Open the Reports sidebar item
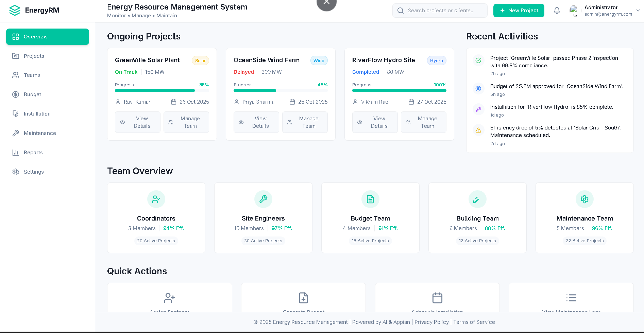The height and width of the screenshot is (333, 644). tap(33, 153)
